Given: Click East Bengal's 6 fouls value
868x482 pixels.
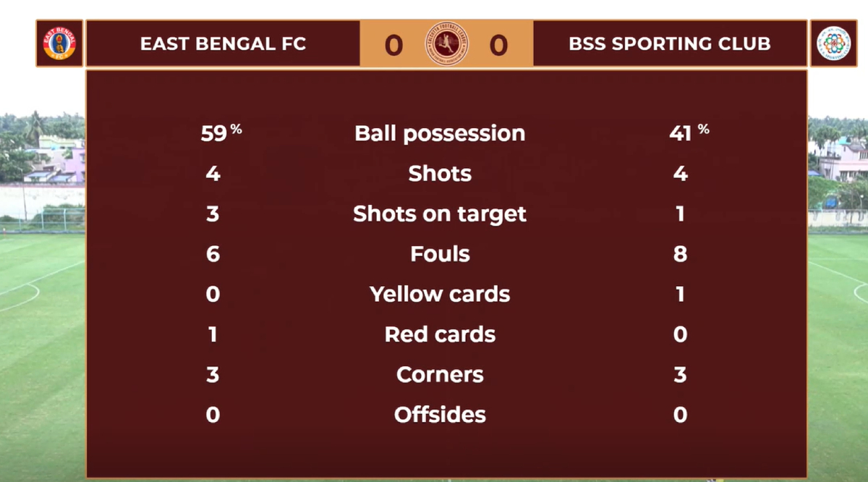Looking at the screenshot, I should click(x=213, y=254).
